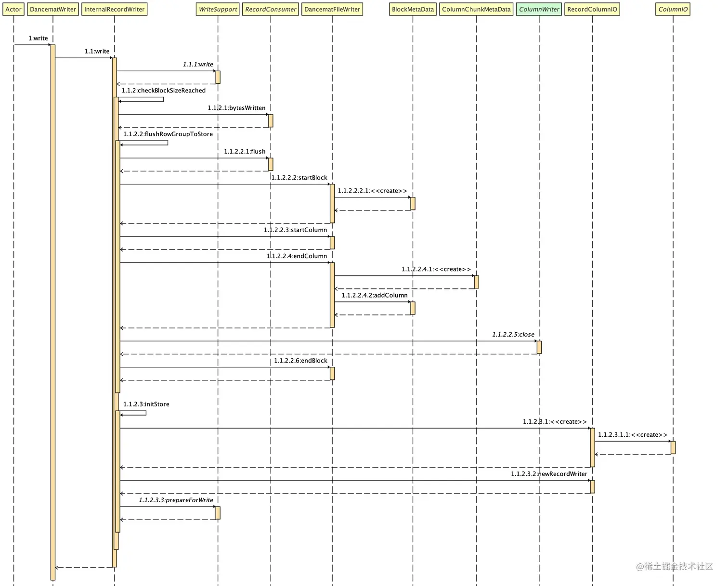Select the 1.1.1:write message label

pos(198,64)
